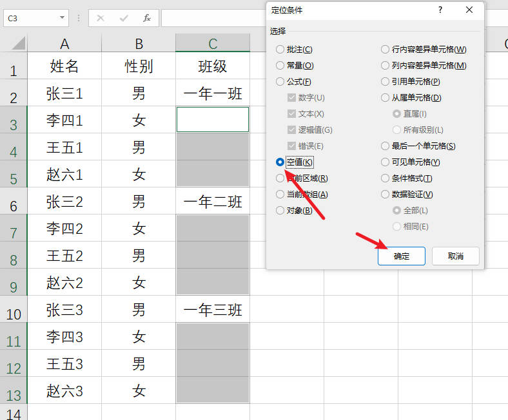
Task: Click the Insert Function fx icon
Action: (x=147, y=18)
